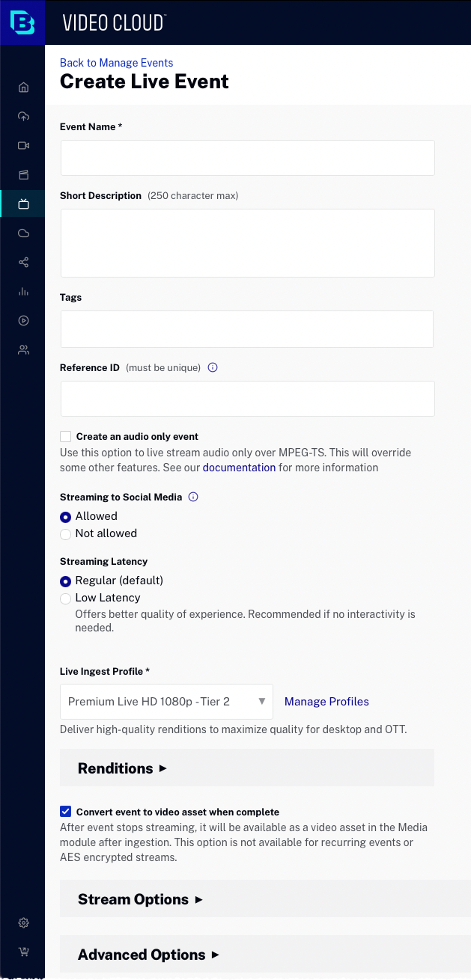
Task: Expand the Renditions section
Action: (123, 768)
